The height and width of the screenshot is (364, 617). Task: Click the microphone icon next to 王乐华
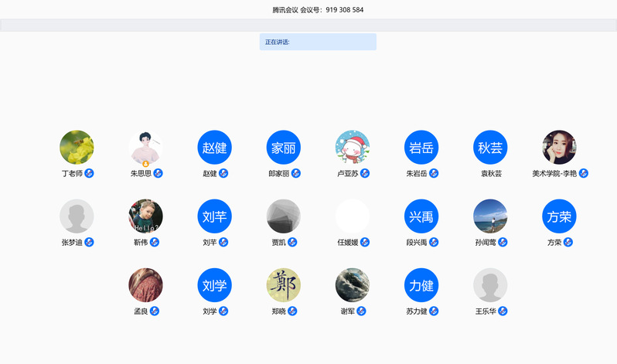pyautogui.click(x=503, y=311)
